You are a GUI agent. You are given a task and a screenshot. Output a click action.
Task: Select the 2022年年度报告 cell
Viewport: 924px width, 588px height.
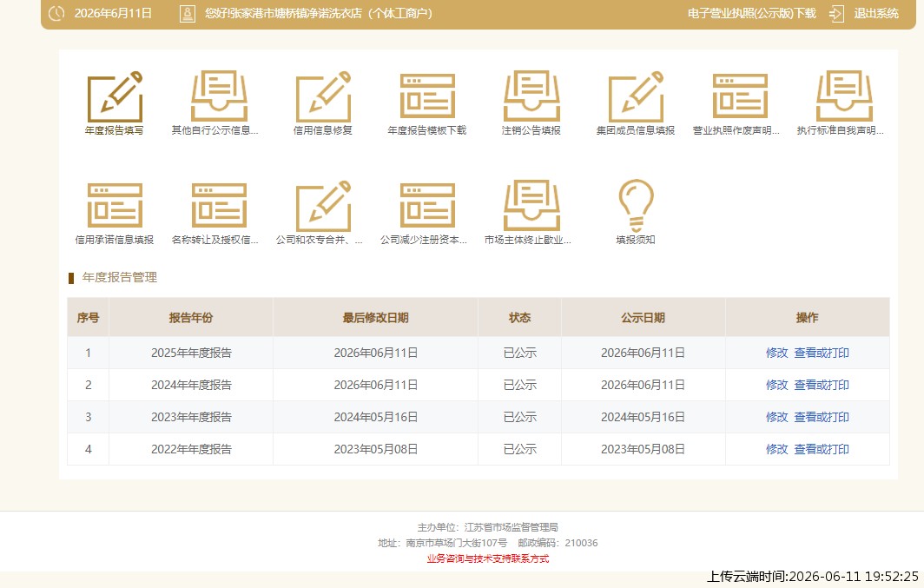click(191, 449)
